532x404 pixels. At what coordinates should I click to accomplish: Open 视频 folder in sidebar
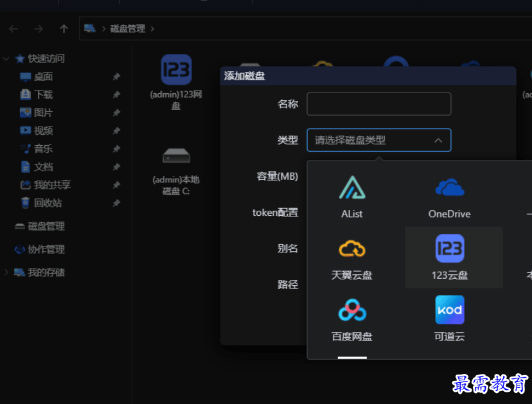[x=43, y=130]
